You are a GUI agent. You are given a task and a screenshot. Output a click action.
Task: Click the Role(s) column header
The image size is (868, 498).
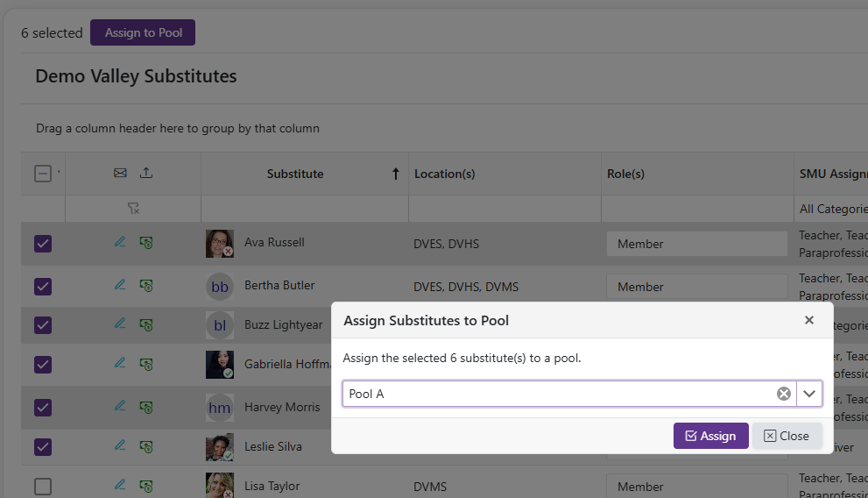(x=625, y=174)
